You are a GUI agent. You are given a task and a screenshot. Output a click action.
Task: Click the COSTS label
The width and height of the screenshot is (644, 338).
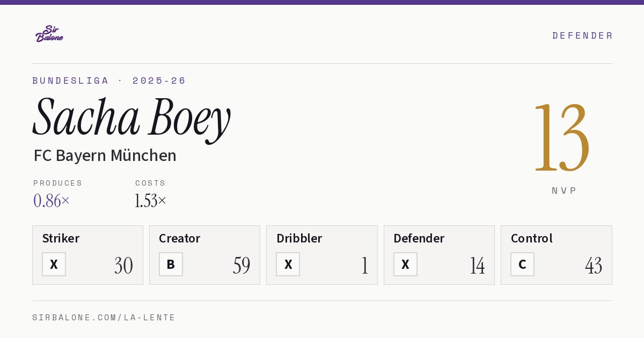[151, 183]
